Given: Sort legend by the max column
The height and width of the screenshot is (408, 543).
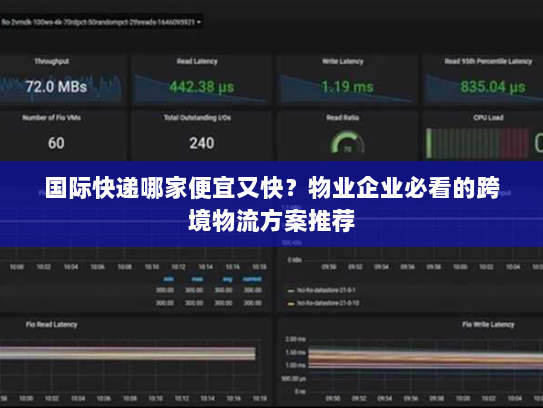Looking at the screenshot, I should 197,279.
